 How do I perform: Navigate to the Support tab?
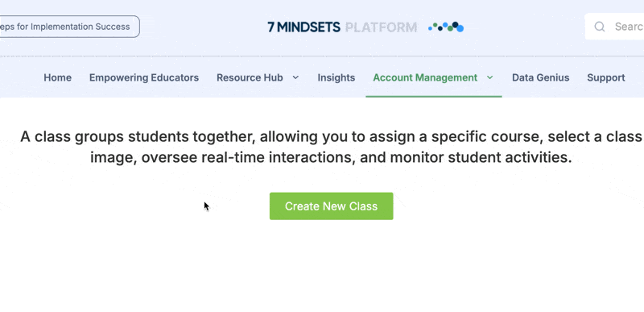coord(606,77)
